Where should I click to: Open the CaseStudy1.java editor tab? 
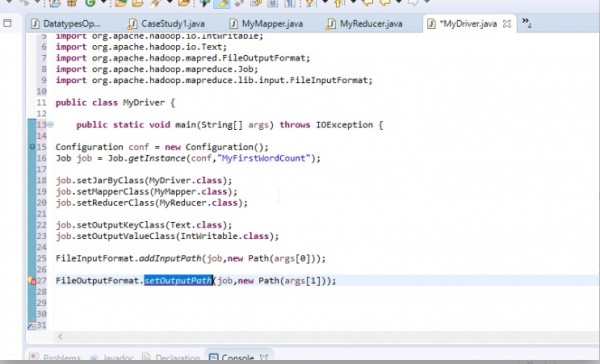(x=166, y=24)
